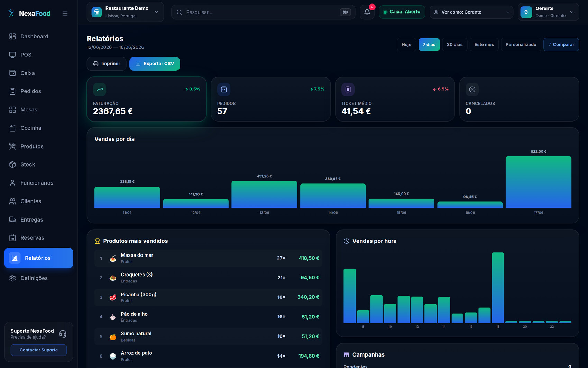This screenshot has width=588, height=368.
Task: Click the Cancelados circle-x icon
Action: click(x=472, y=89)
